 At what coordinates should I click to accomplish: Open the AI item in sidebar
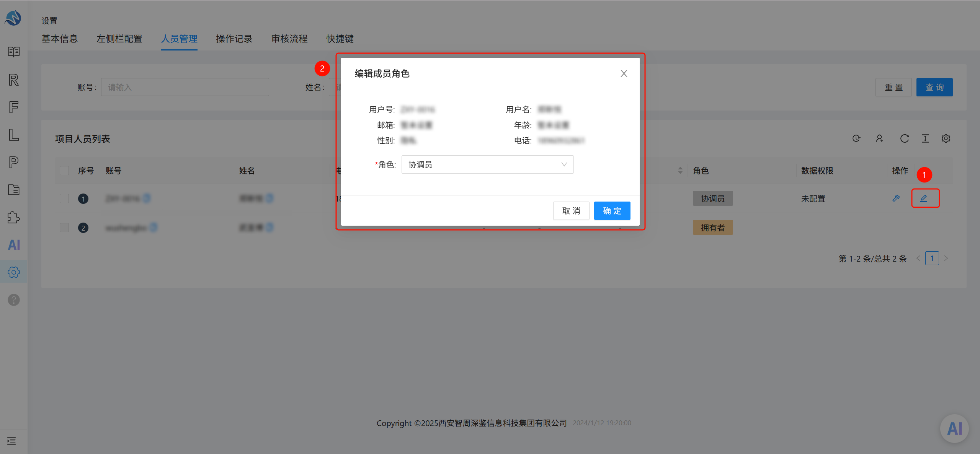14,245
